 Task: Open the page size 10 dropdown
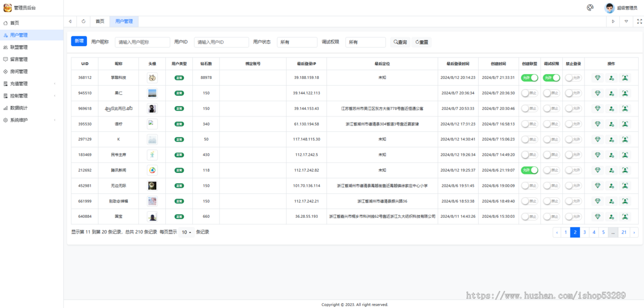(187, 232)
